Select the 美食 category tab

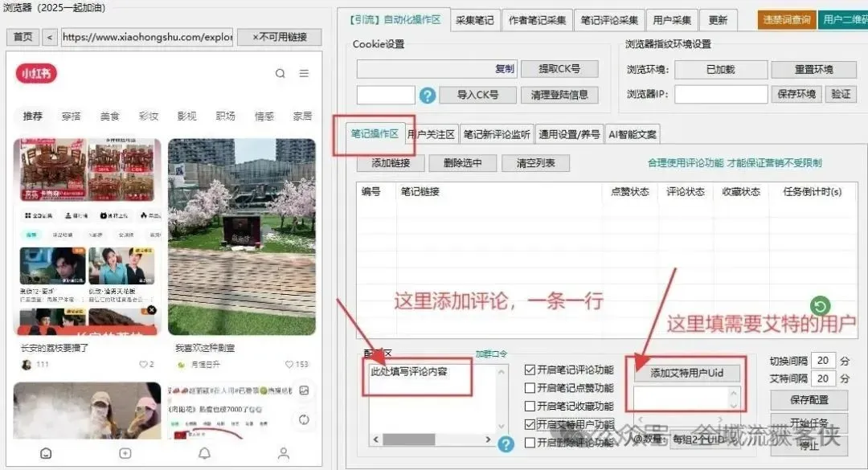pyautogui.click(x=109, y=115)
